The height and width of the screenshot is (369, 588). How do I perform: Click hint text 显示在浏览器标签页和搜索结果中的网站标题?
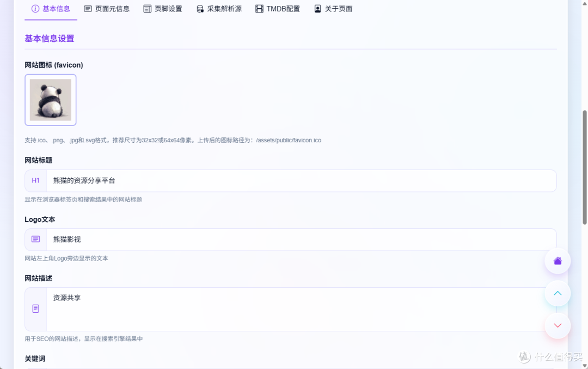pos(83,199)
